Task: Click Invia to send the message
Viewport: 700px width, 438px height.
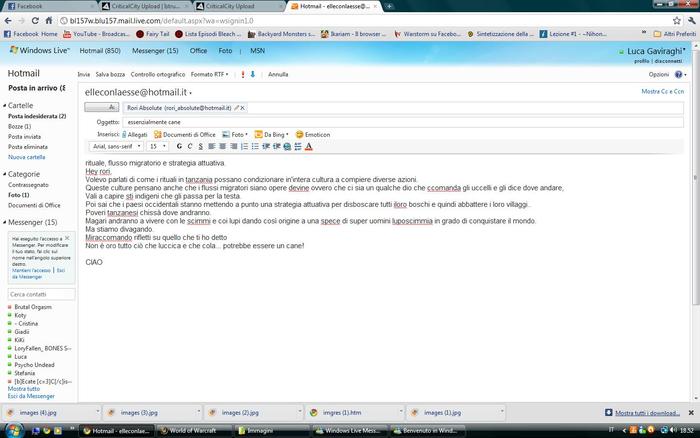Action: [x=83, y=75]
